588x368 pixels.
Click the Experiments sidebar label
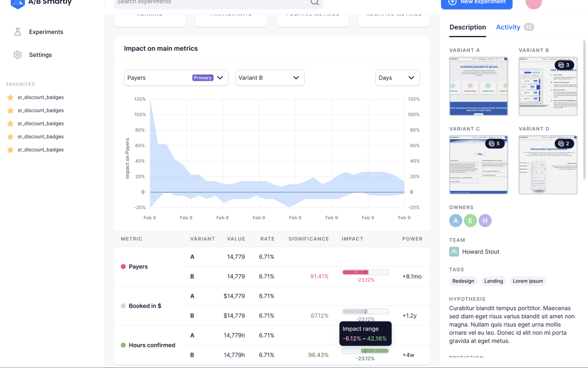click(x=46, y=32)
